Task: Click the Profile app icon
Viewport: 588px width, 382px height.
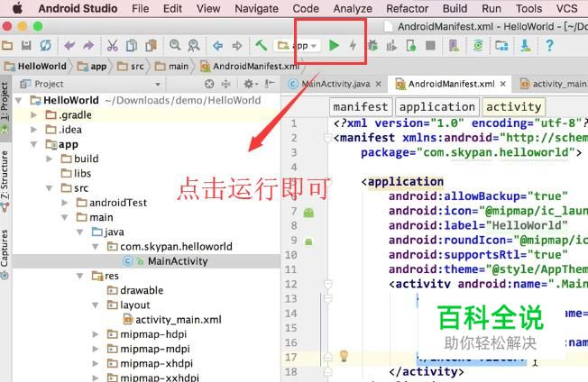Action: pos(391,46)
